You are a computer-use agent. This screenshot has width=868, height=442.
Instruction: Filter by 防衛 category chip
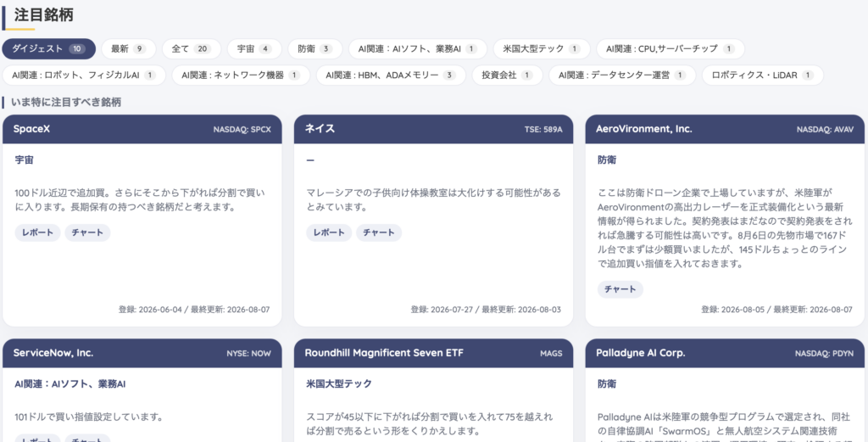314,48
